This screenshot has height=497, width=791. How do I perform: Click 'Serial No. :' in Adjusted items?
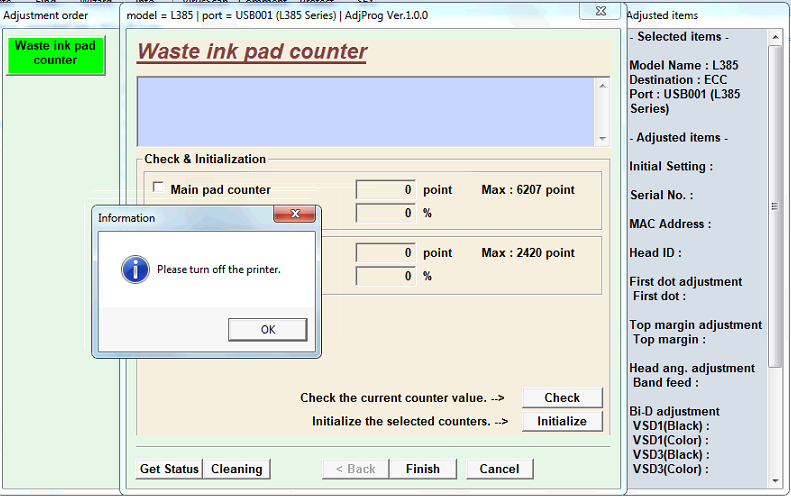click(661, 195)
